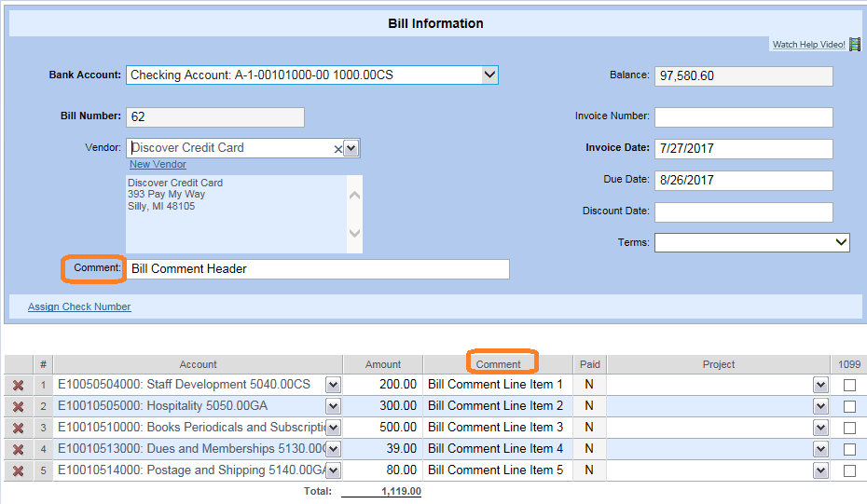Click the Invoice Number input field
This screenshot has width=867, height=504.
pos(743,117)
